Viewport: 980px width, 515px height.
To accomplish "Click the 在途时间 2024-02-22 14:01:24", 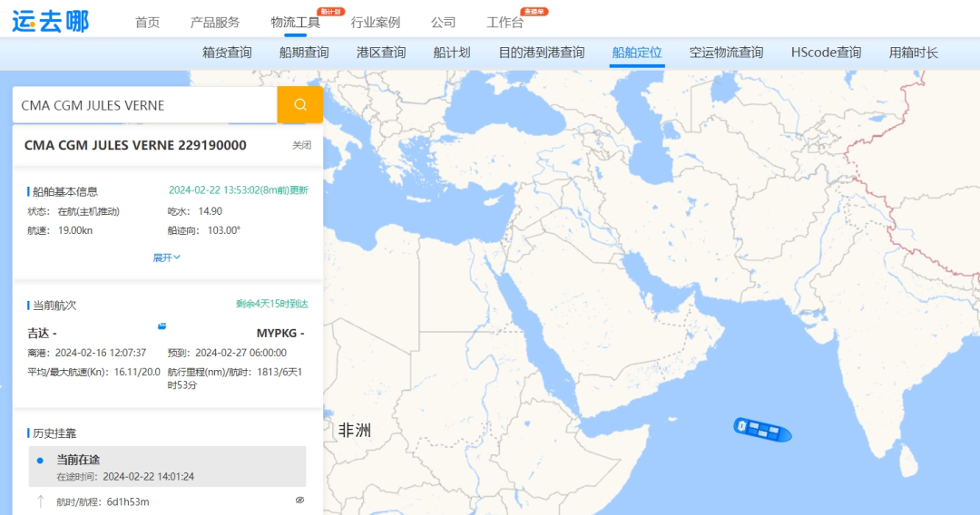I will [148, 476].
